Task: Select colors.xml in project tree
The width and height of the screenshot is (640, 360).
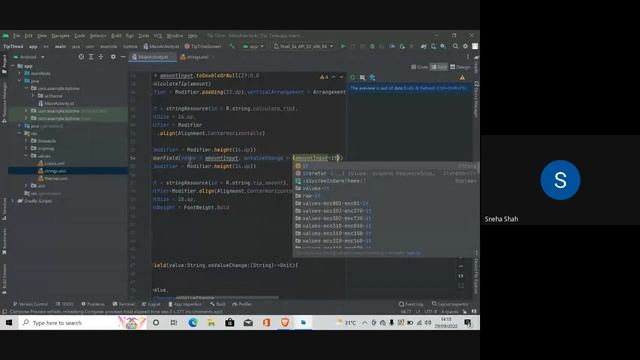Action: click(x=51, y=163)
